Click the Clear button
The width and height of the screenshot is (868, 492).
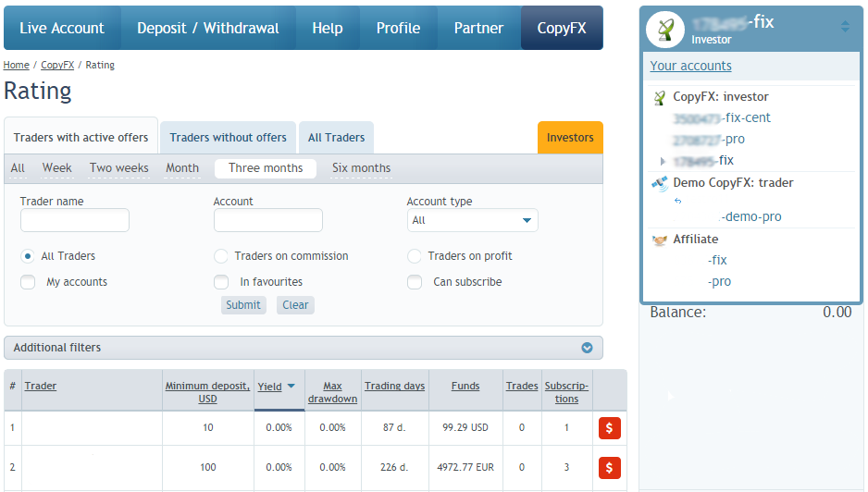(295, 305)
